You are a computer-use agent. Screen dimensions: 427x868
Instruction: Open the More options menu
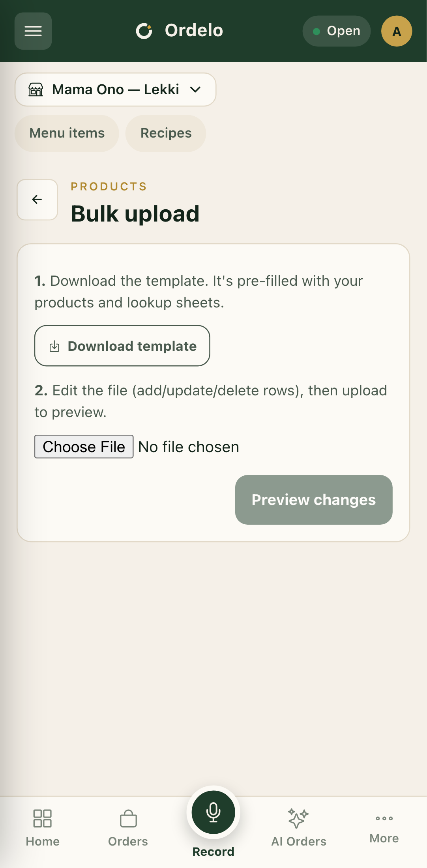pos(384,827)
